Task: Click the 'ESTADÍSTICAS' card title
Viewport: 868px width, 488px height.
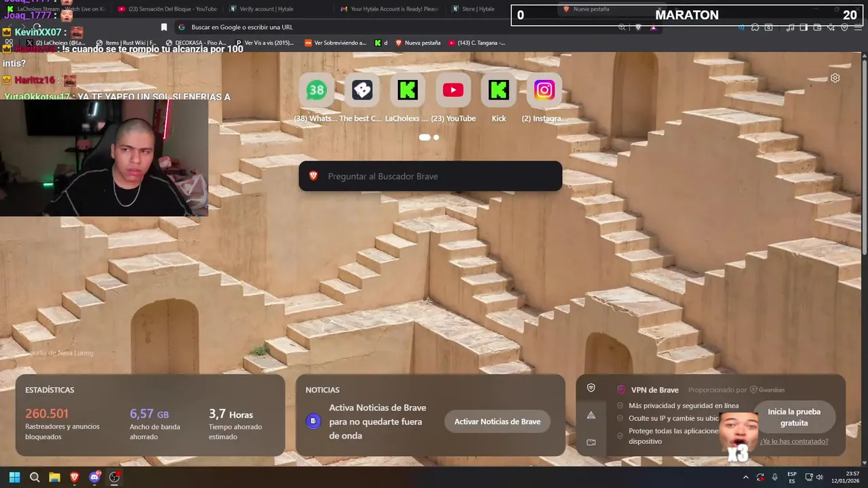Action: [x=50, y=390]
